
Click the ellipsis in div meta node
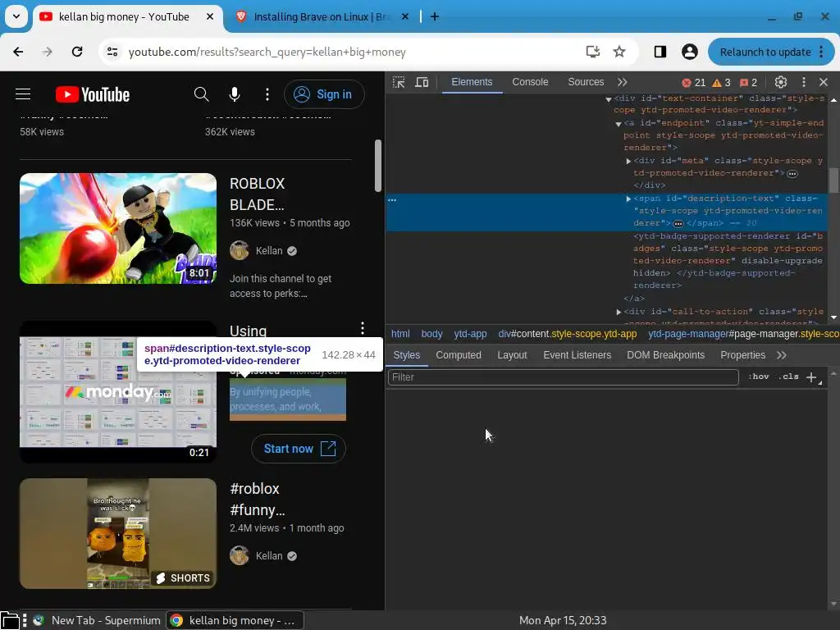[792, 174]
